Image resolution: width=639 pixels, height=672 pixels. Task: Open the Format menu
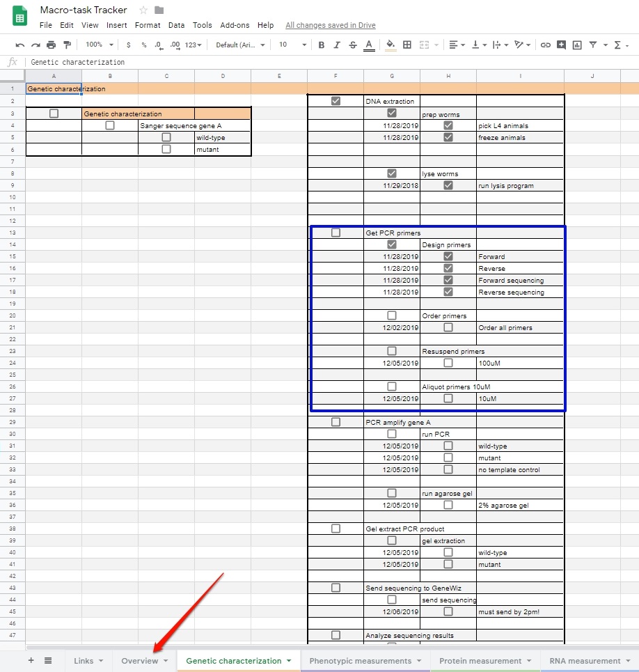pos(148,25)
